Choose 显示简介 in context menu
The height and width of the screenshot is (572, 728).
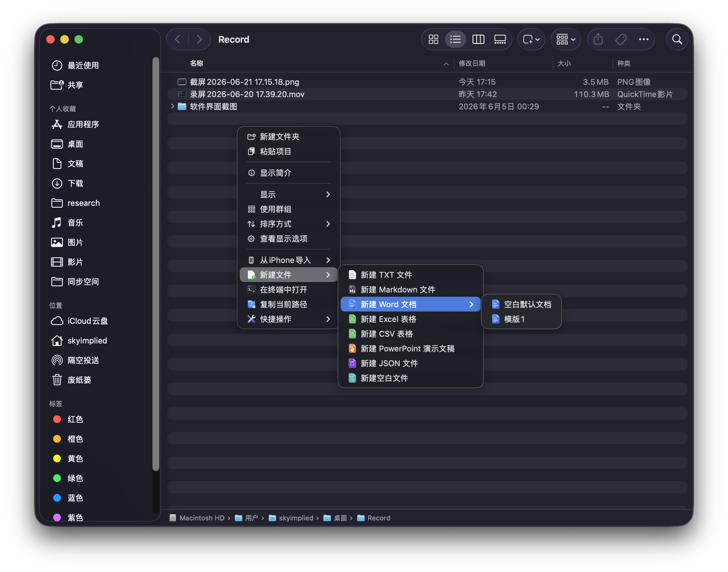(289, 173)
